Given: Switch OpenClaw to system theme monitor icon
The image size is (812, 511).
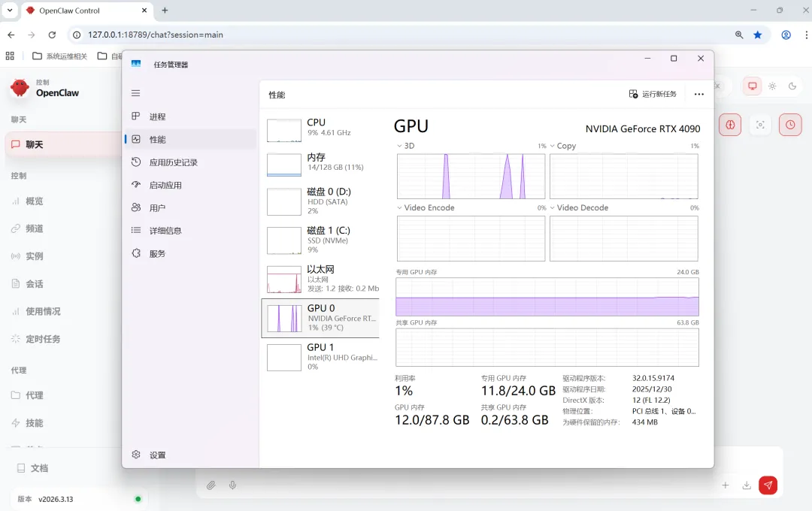Looking at the screenshot, I should click(753, 86).
